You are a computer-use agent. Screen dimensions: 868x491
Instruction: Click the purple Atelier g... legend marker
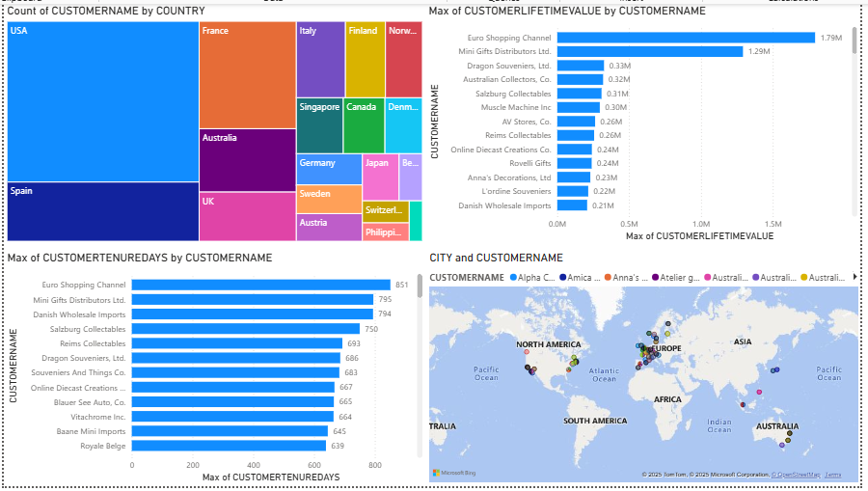[x=656, y=278]
